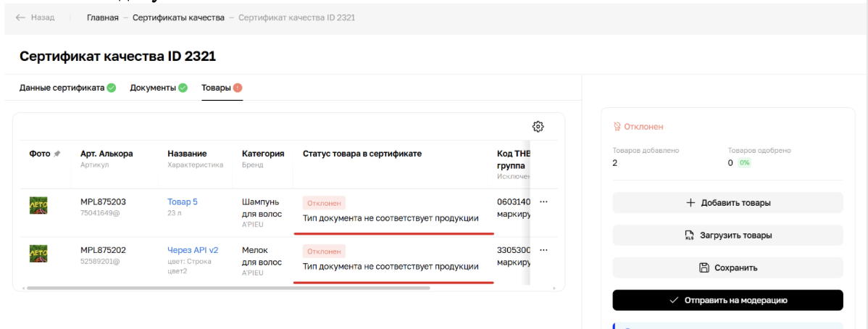Click the green check on Документы tab
This screenshot has width=868, height=329.
pyautogui.click(x=183, y=88)
